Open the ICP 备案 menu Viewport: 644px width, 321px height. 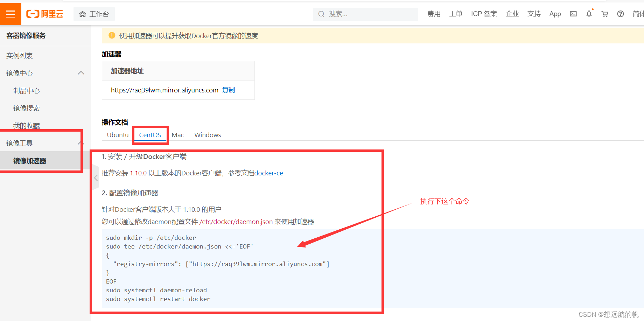484,14
